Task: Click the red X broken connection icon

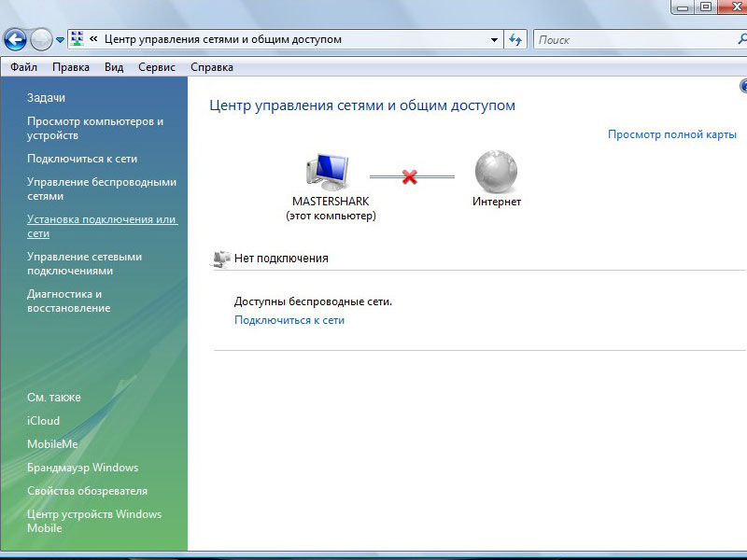Action: tap(409, 176)
